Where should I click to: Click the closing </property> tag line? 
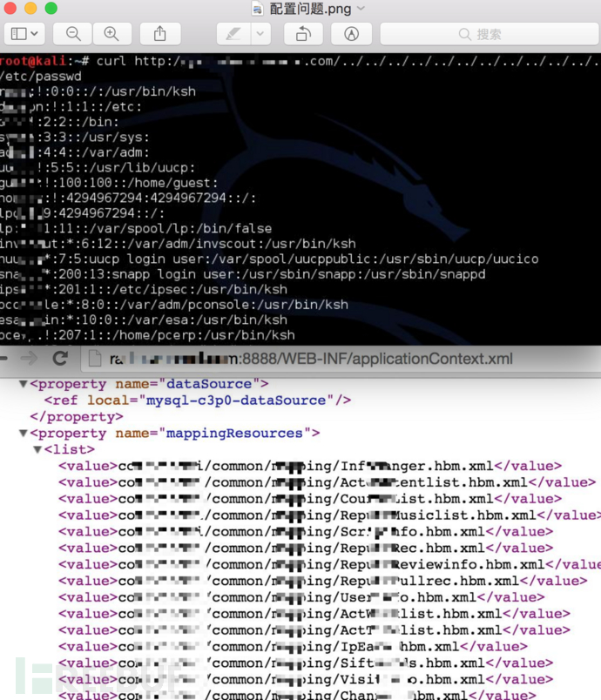tap(77, 416)
